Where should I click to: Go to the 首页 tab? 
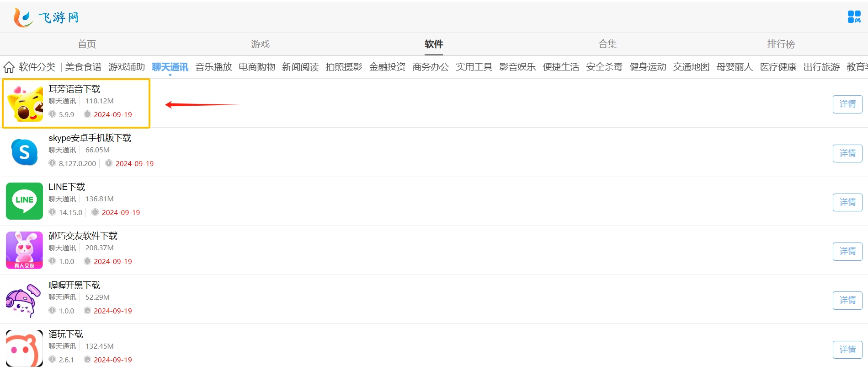(87, 44)
